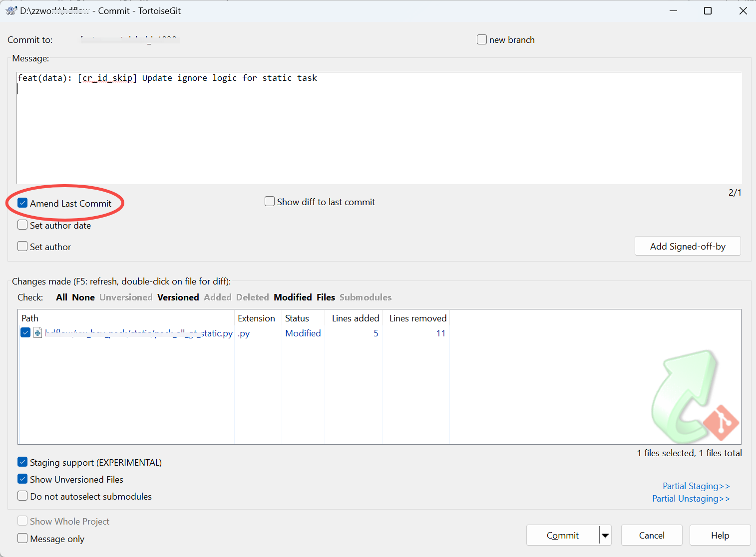Enable Message only checkbox

22,538
